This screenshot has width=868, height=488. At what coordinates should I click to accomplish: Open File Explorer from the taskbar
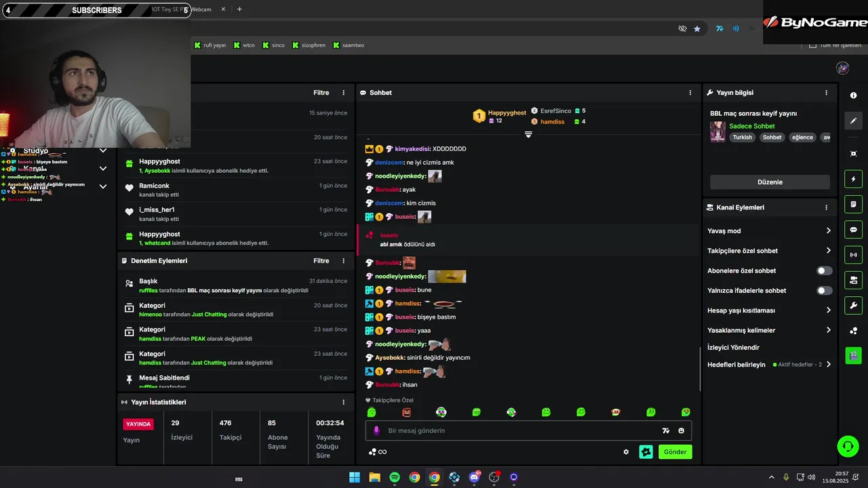click(x=374, y=477)
